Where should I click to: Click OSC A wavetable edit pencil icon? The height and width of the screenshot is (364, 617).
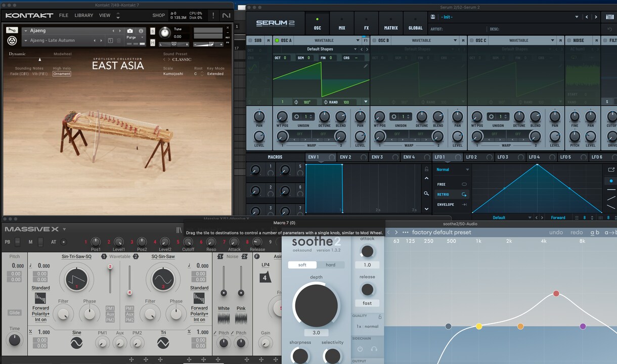pyautogui.click(x=366, y=66)
